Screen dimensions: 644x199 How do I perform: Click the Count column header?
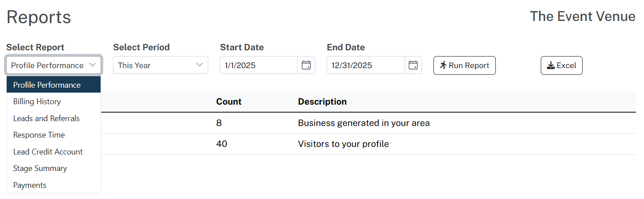coord(229,102)
